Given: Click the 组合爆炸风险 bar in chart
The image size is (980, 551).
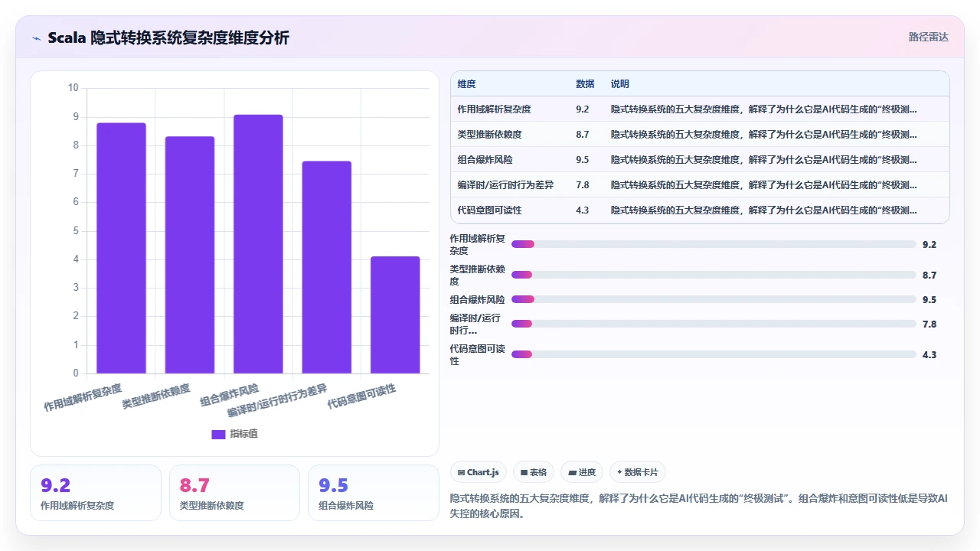Looking at the screenshot, I should coord(258,244).
